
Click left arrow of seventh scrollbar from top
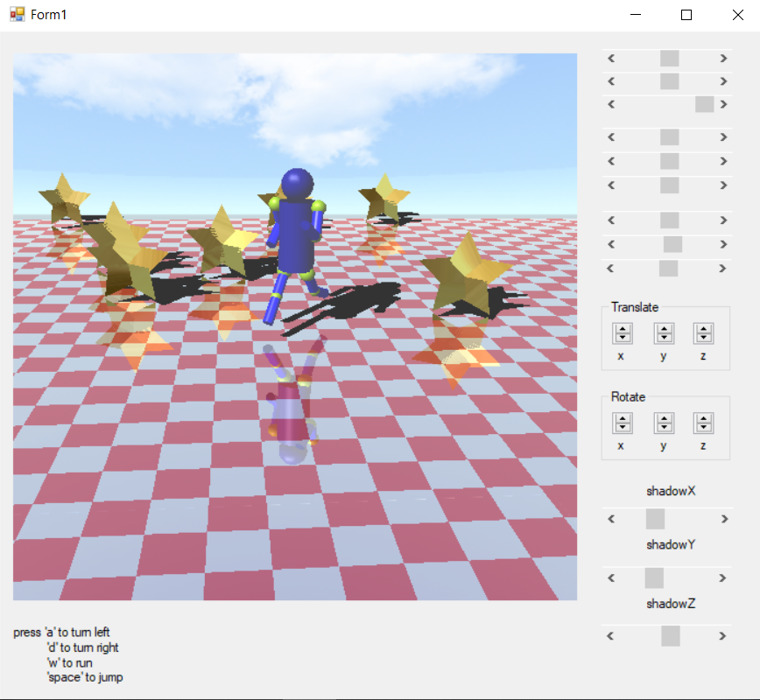tap(611, 220)
